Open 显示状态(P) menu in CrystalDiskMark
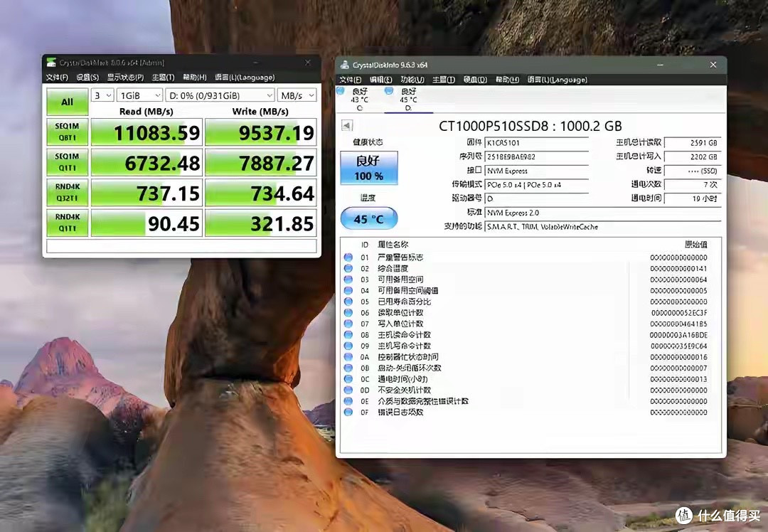 (x=125, y=78)
